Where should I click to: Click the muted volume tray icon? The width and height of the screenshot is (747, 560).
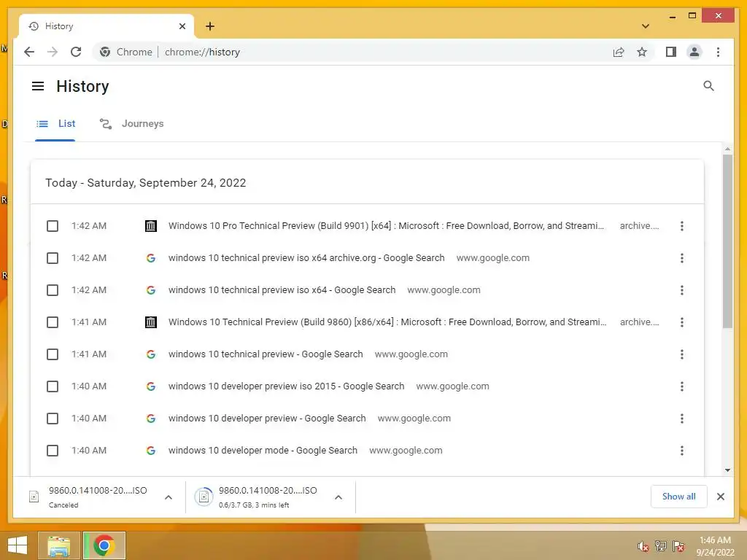[643, 546]
